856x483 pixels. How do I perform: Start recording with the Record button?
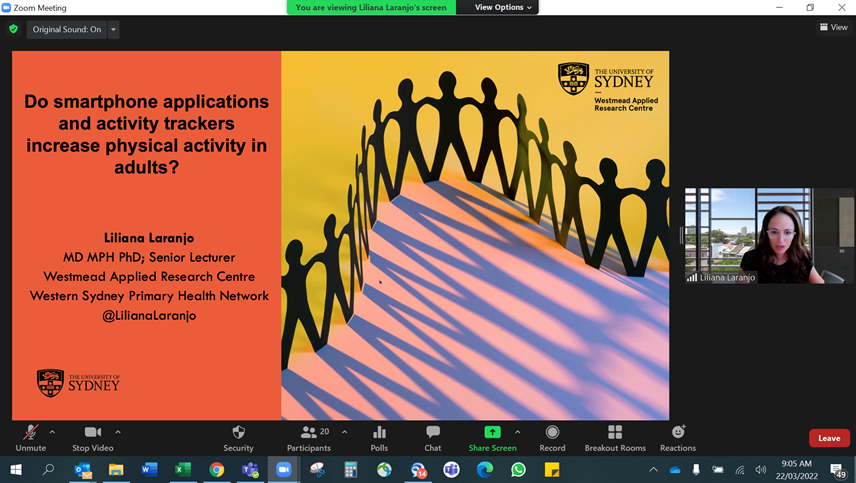click(x=552, y=438)
